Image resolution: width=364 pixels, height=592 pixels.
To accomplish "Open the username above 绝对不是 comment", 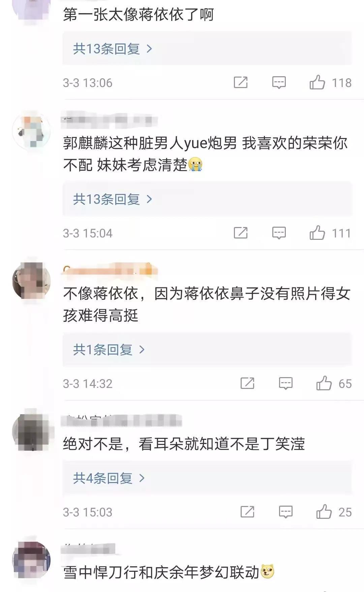I will (122, 421).
